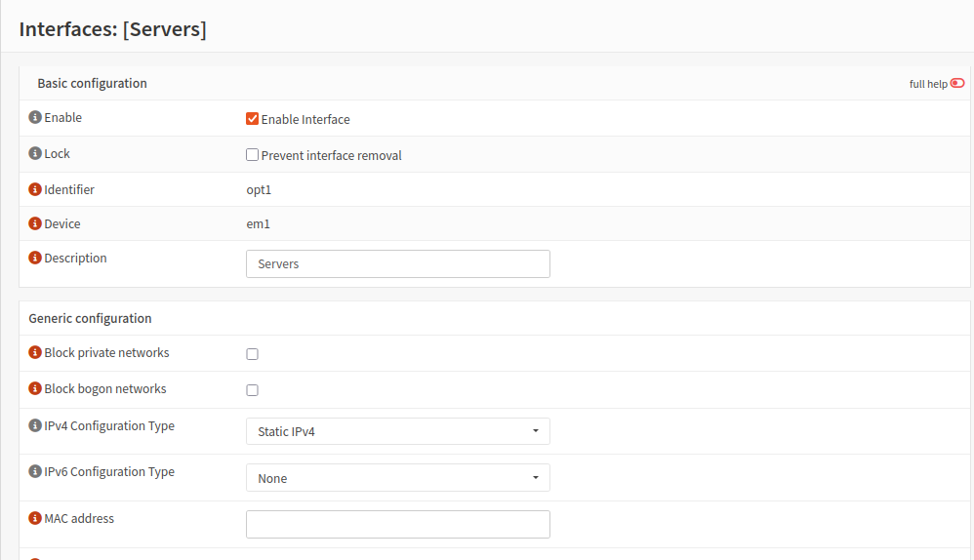
Task: Tick the Block bogon networks checkbox
Action: tap(252, 390)
